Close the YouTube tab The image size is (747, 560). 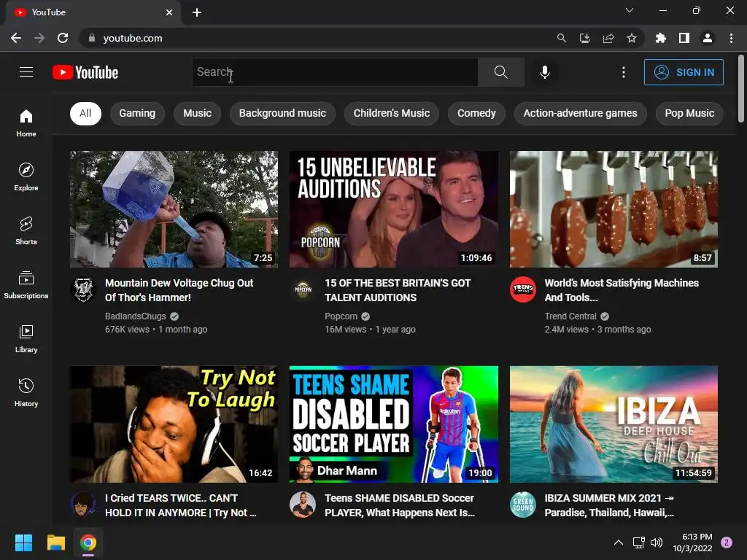click(169, 12)
